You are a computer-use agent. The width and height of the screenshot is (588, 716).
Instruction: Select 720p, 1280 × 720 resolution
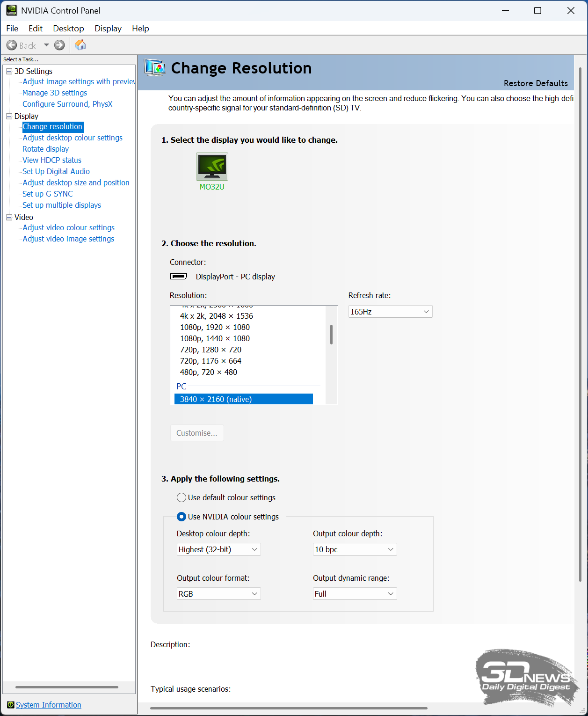[x=211, y=350]
